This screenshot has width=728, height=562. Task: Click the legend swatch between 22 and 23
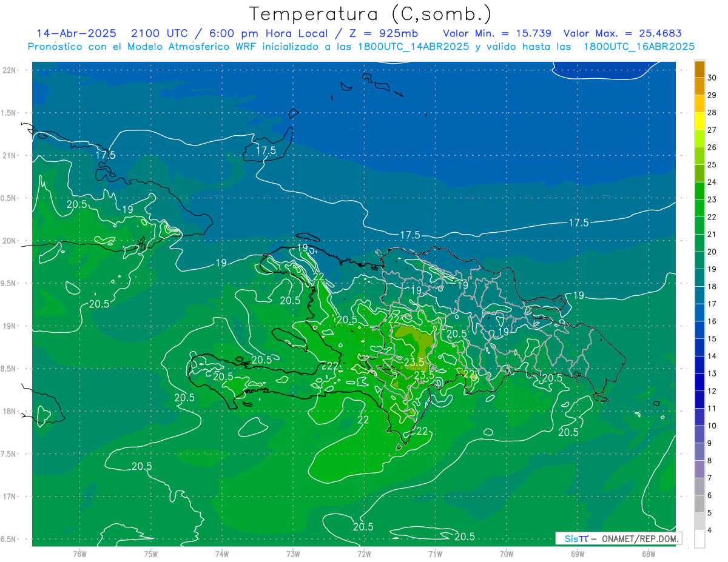(x=699, y=208)
